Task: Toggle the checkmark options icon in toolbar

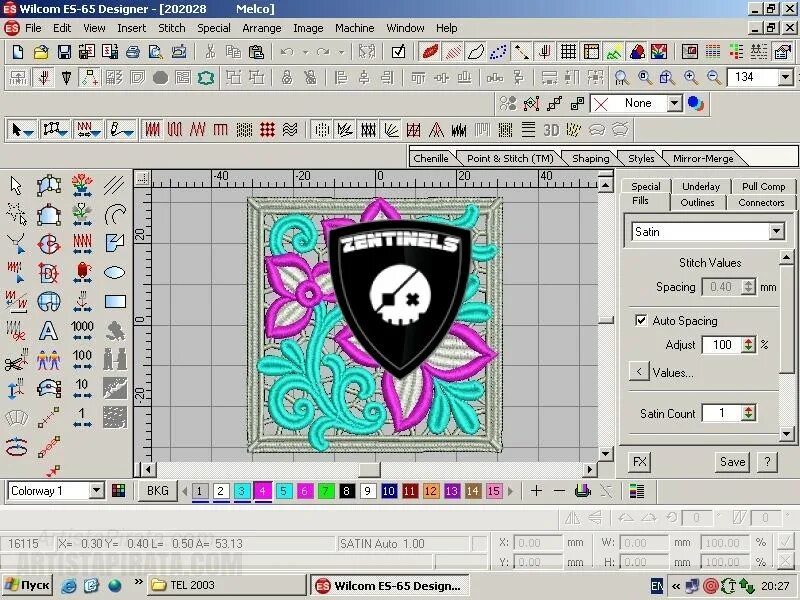Action: click(x=398, y=52)
